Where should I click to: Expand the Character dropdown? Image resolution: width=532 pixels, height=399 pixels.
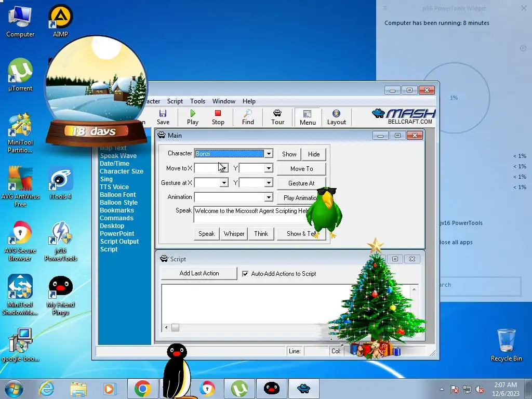[x=269, y=154]
